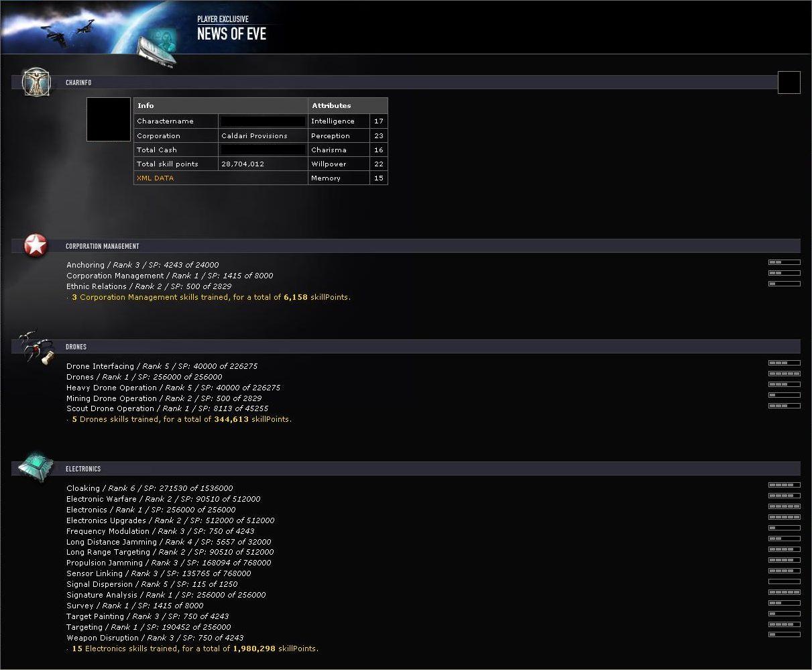
Task: Click the Drones category icon
Action: click(35, 347)
